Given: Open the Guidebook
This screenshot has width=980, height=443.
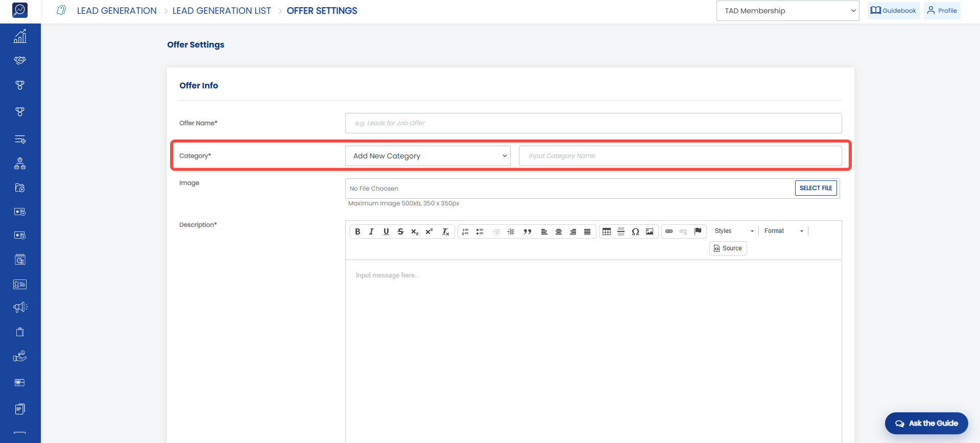Looking at the screenshot, I should pyautogui.click(x=893, y=11).
